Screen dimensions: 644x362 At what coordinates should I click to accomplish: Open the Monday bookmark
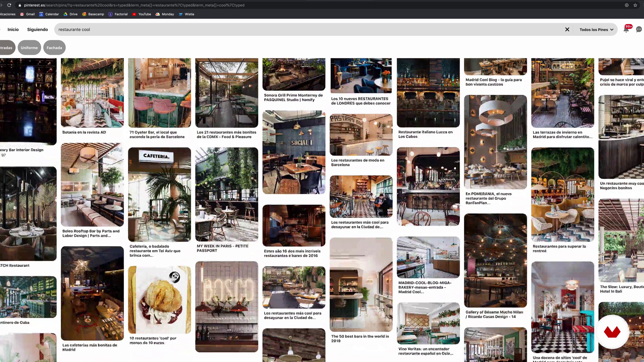[x=165, y=14]
